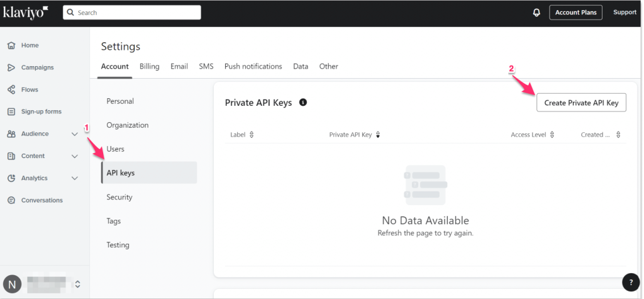Click the Created column header text

595,135
